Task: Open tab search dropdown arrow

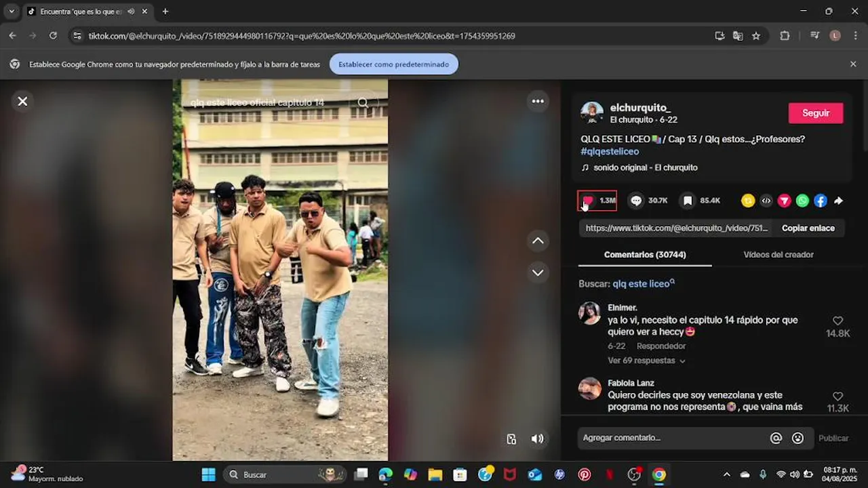Action: 12,12
